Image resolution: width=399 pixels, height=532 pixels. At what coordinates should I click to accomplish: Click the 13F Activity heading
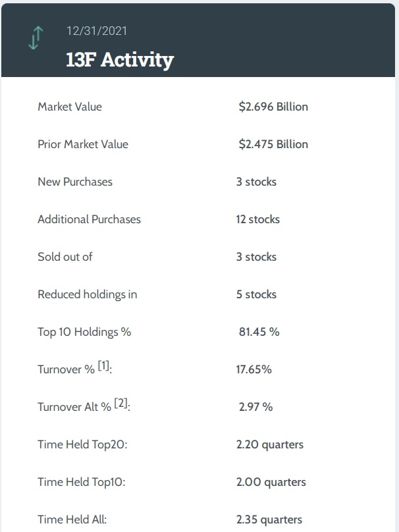point(120,60)
